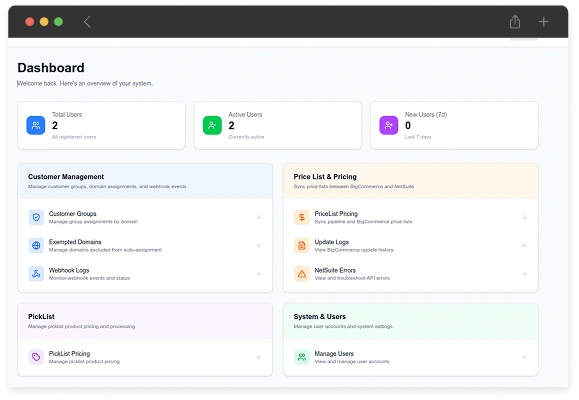
Task: Go back using the browser arrow
Action: click(87, 22)
